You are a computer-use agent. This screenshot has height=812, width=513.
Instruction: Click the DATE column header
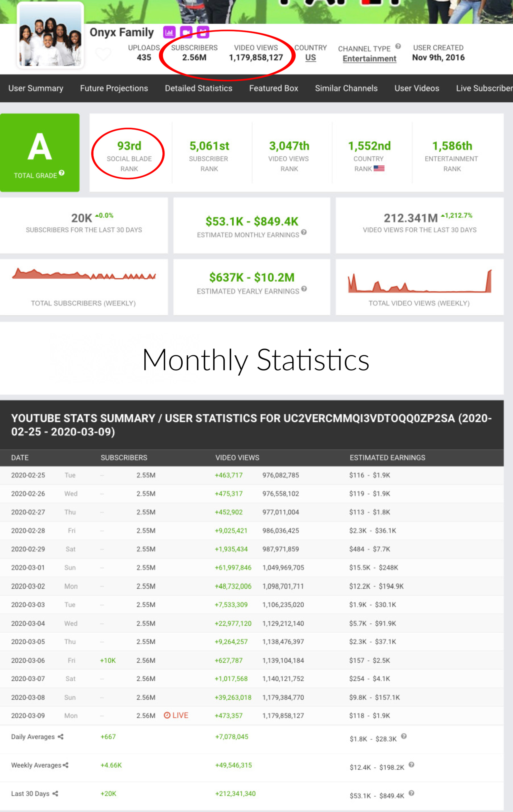20,458
